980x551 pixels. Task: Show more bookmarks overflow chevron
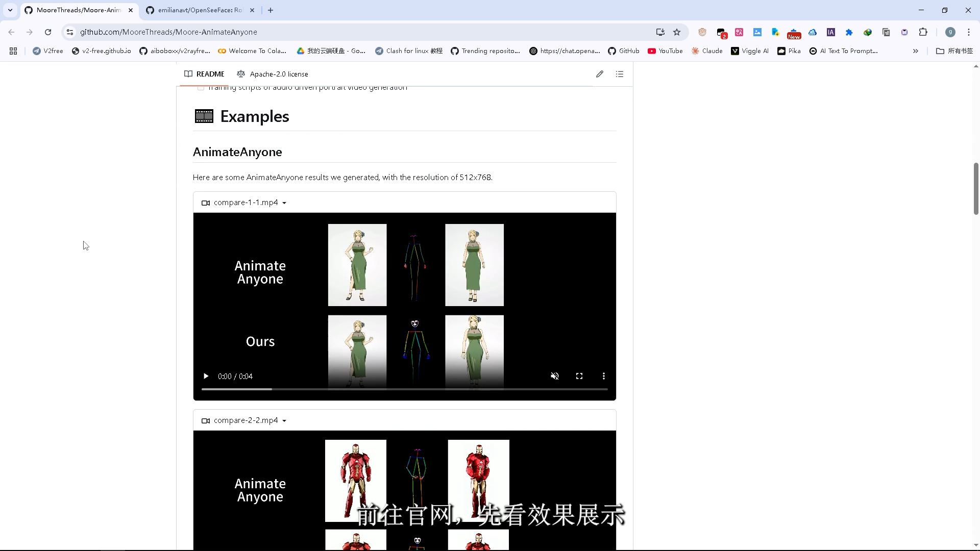point(915,51)
